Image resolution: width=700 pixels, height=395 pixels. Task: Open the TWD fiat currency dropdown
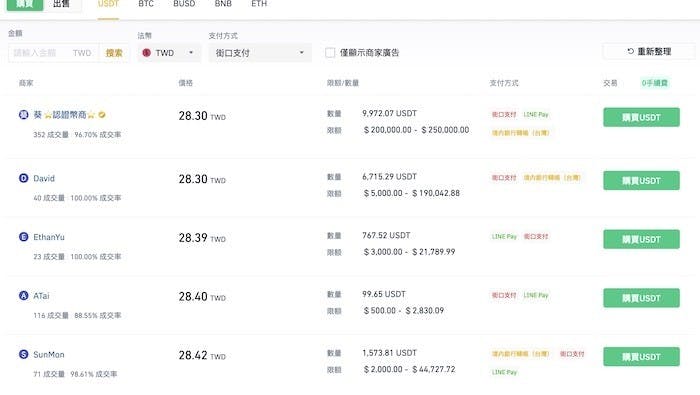[169, 53]
